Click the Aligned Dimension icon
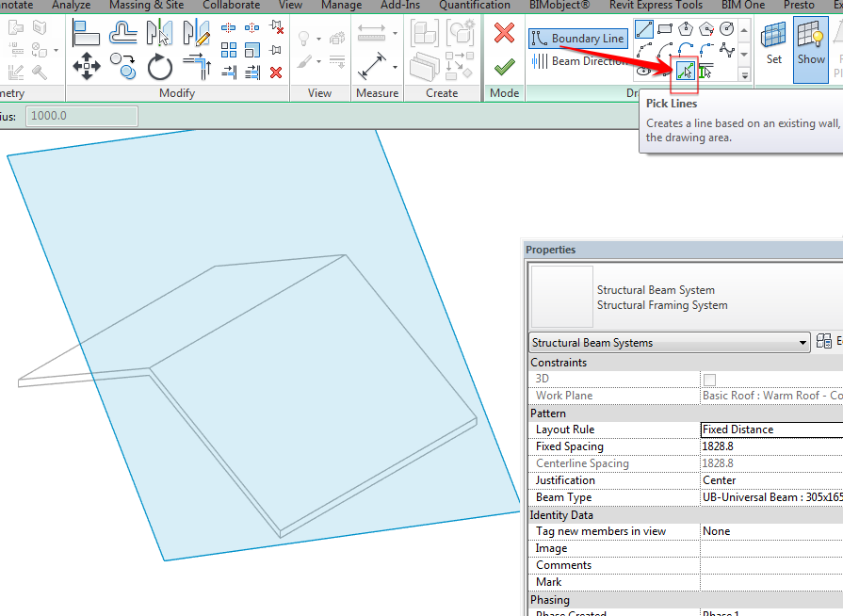Image resolution: width=843 pixels, height=616 pixels. tap(371, 67)
